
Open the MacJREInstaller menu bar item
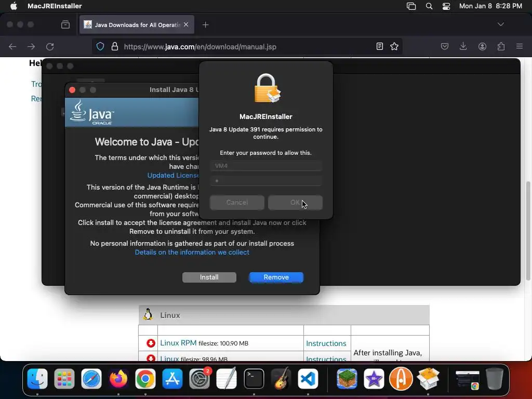55,6
